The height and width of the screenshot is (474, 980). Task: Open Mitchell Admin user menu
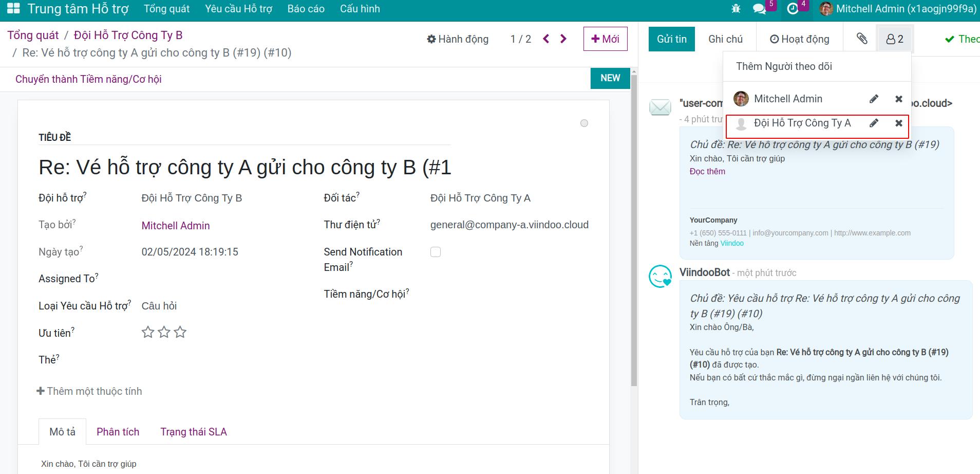point(897,9)
